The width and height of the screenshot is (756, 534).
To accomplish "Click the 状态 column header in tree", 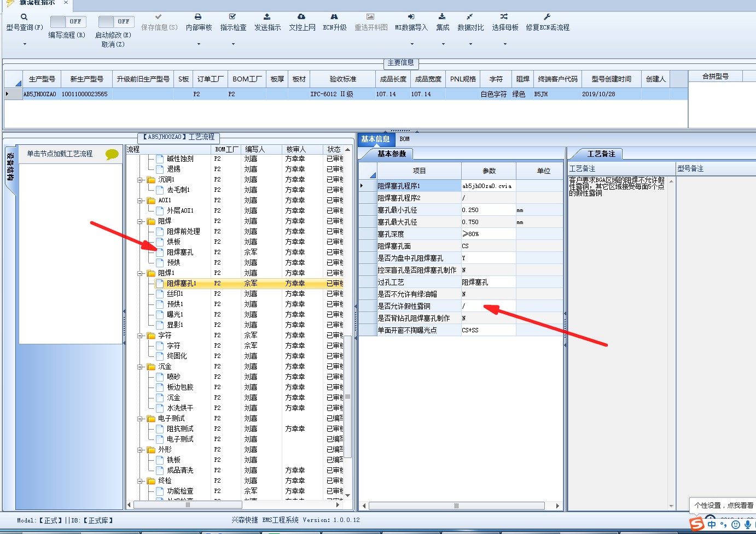I will 334,149.
